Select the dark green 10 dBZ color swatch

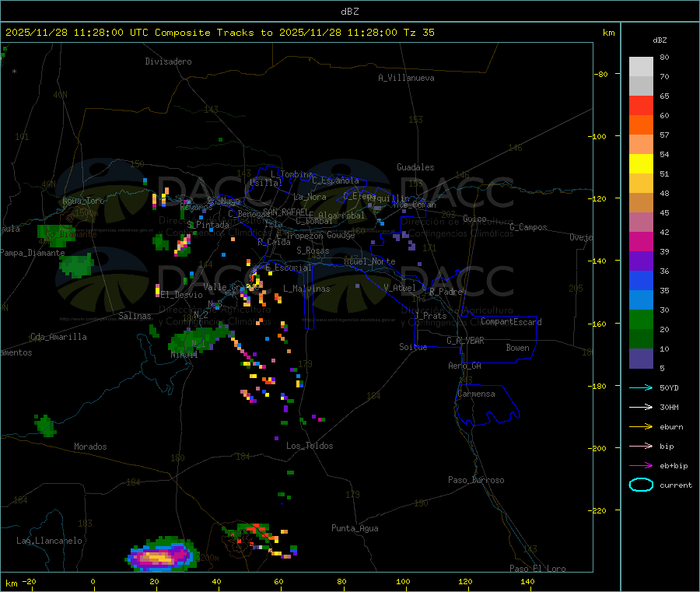(x=641, y=339)
